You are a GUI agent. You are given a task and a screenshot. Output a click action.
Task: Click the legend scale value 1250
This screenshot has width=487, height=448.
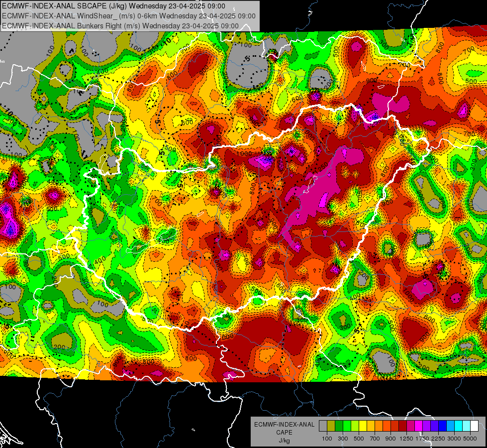[x=406, y=439]
